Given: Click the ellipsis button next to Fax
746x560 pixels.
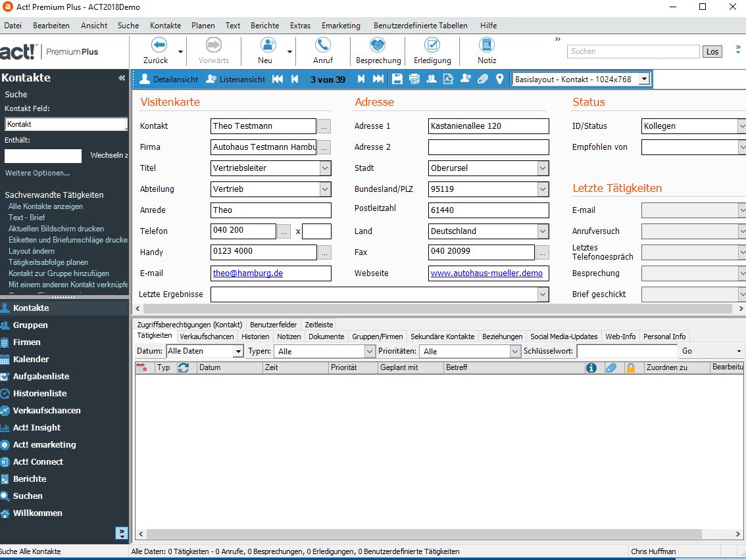Looking at the screenshot, I should [542, 252].
